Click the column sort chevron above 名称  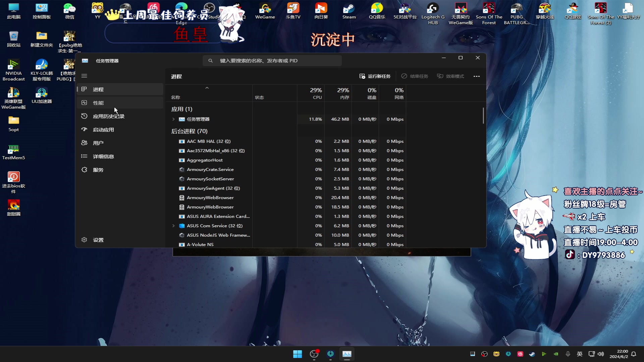coord(207,88)
